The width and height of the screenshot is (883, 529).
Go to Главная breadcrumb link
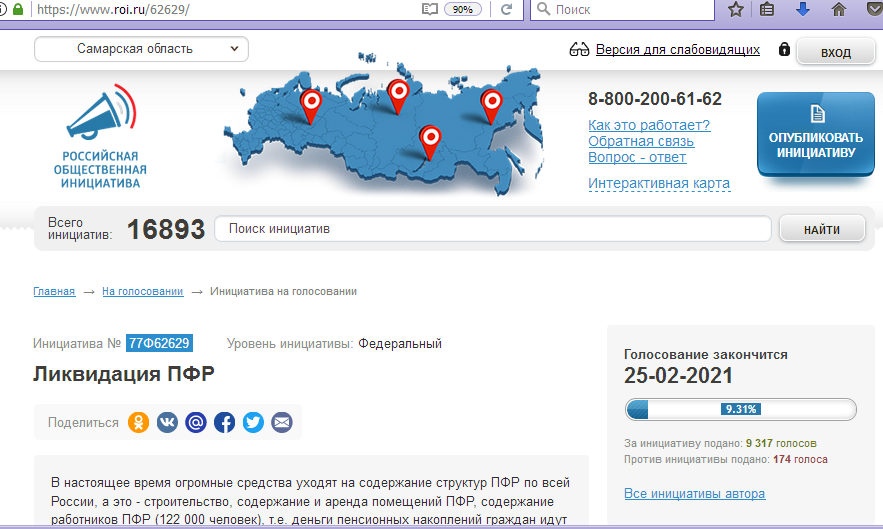click(x=54, y=291)
